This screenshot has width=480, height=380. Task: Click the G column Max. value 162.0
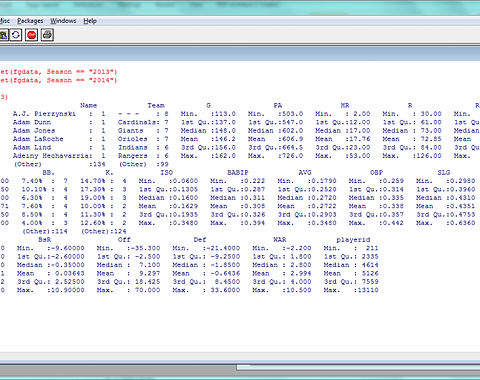pyautogui.click(x=225, y=155)
